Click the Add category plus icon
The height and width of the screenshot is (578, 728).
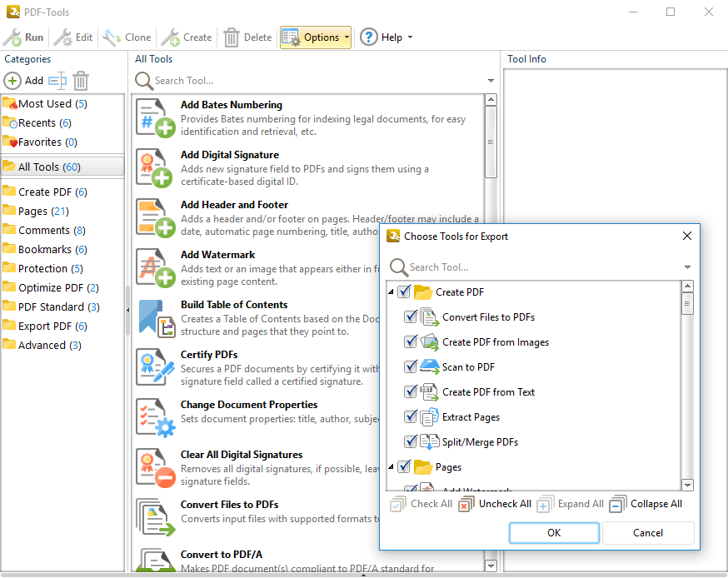pyautogui.click(x=12, y=81)
